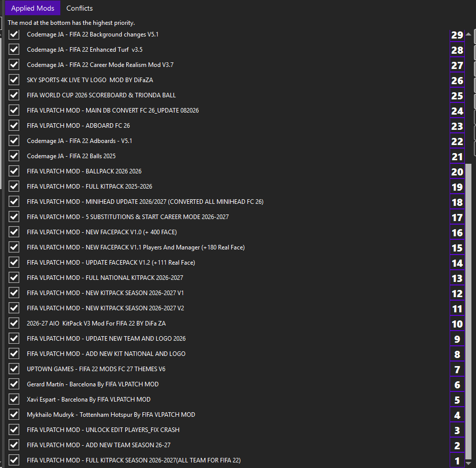The width and height of the screenshot is (476, 468).
Task: Disable MAIN DB CONVERT FC 26 mod
Action: [14, 110]
